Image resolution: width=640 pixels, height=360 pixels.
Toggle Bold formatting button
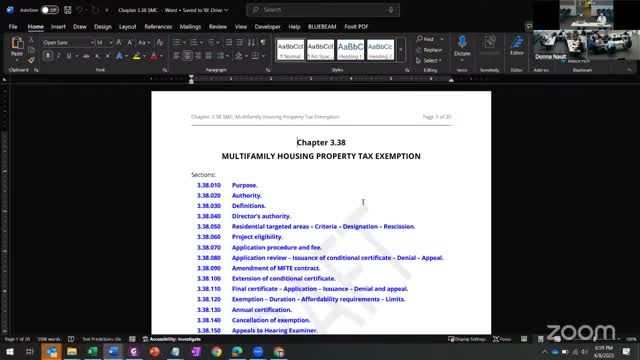[x=48, y=56]
